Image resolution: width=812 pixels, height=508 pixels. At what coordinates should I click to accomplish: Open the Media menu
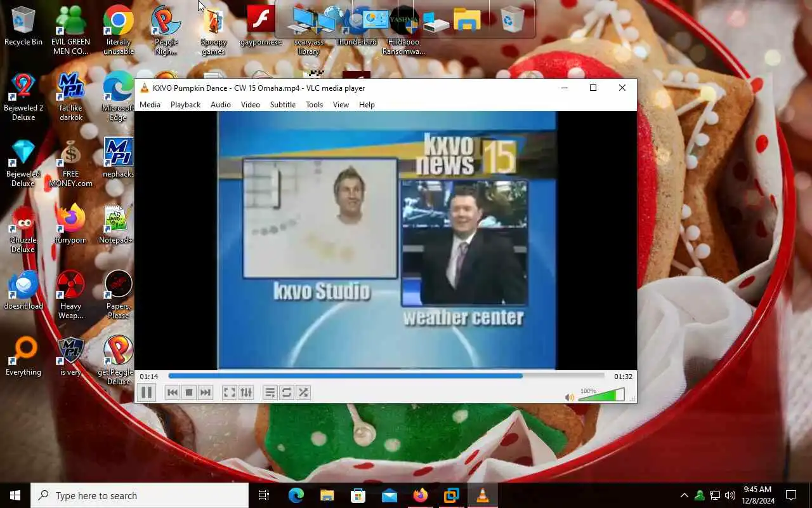point(150,105)
